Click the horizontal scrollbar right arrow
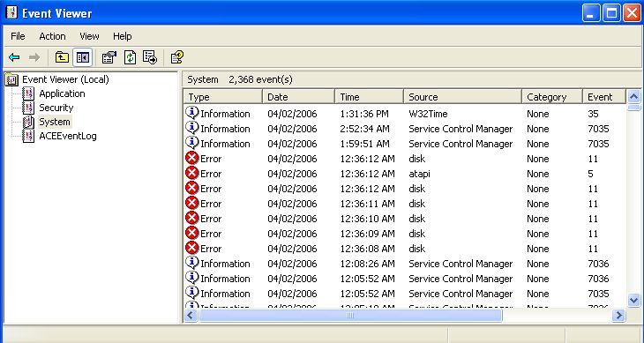The height and width of the screenshot is (343, 644). (x=618, y=316)
